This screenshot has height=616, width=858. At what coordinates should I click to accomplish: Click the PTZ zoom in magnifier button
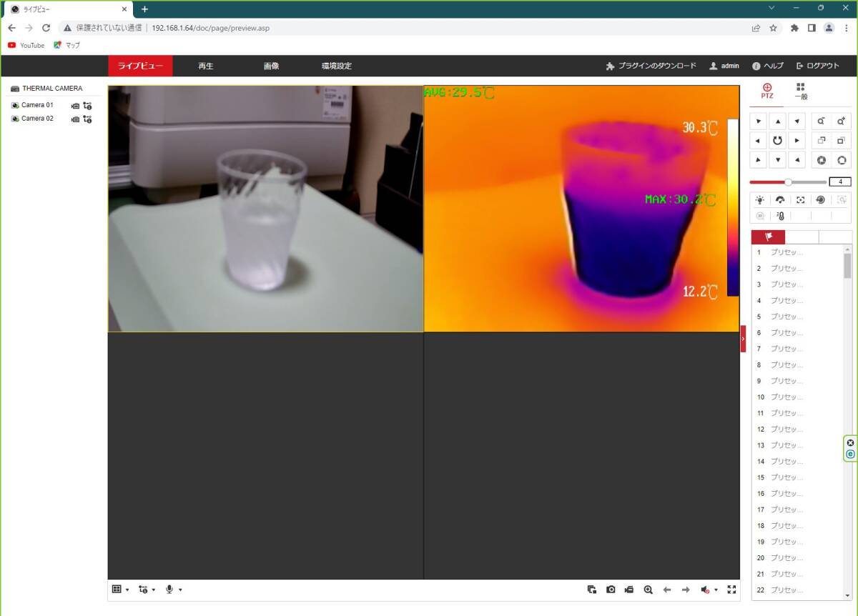pos(841,121)
